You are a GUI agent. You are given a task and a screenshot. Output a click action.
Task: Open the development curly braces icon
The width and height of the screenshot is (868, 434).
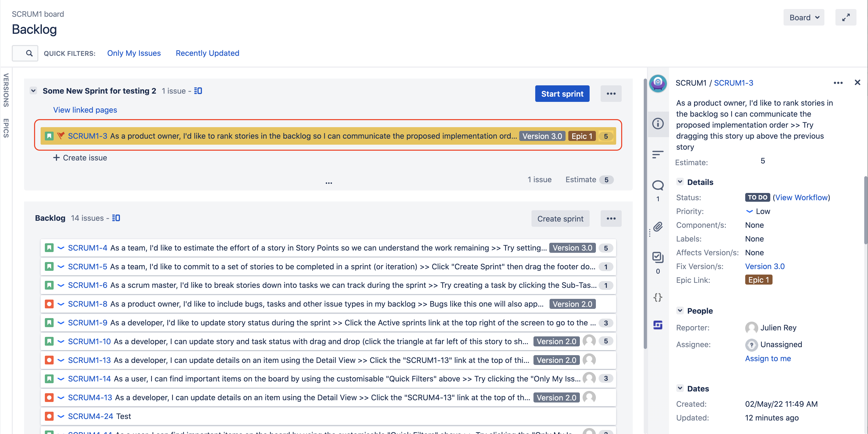(x=658, y=297)
